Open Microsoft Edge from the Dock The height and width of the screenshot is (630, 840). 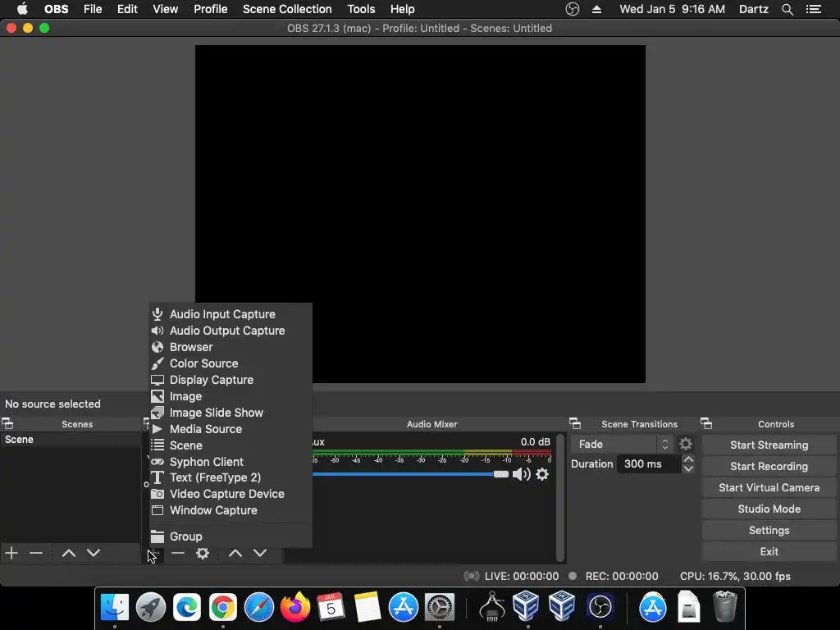[186, 607]
